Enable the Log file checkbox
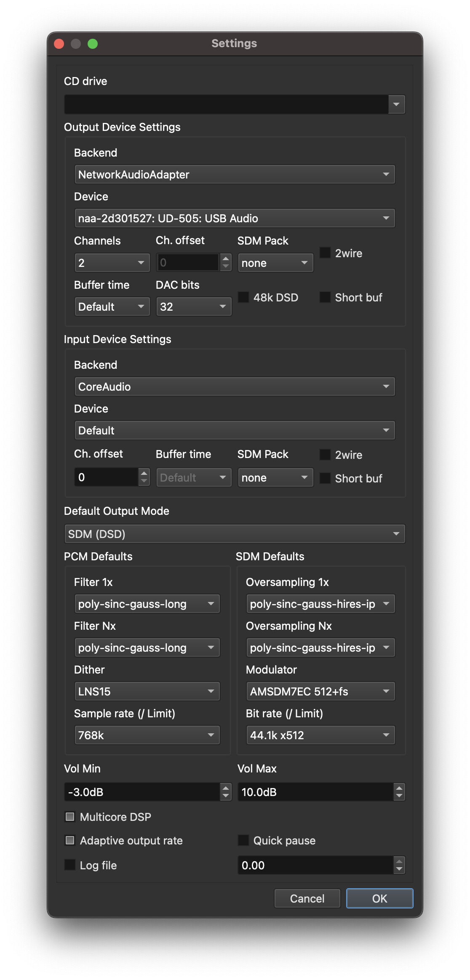The height and width of the screenshot is (980, 470). tap(70, 865)
